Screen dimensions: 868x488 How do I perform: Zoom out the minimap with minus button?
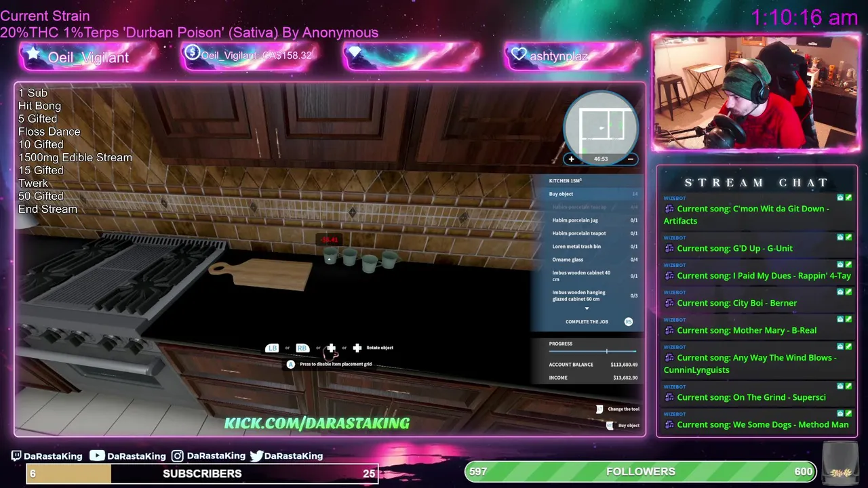point(630,159)
